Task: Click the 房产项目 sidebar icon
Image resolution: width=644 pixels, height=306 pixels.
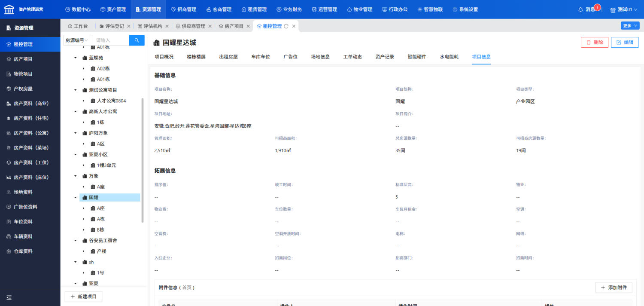Action: (x=9, y=59)
